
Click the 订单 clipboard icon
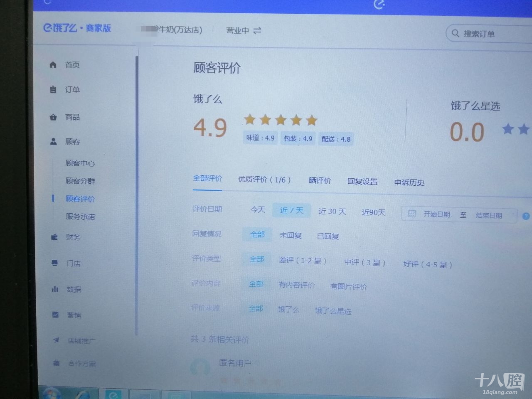coord(53,89)
